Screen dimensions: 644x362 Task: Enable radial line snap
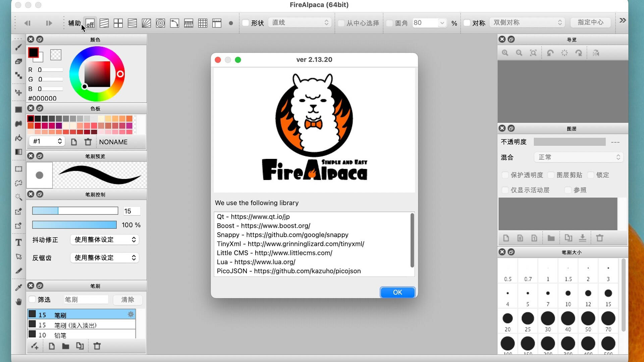pyautogui.click(x=146, y=23)
